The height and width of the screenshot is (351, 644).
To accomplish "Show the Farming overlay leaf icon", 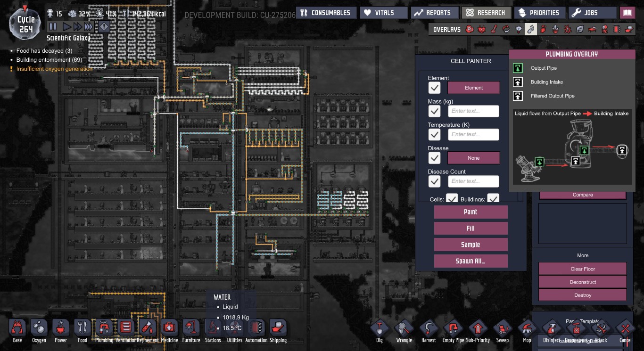I will [x=580, y=29].
